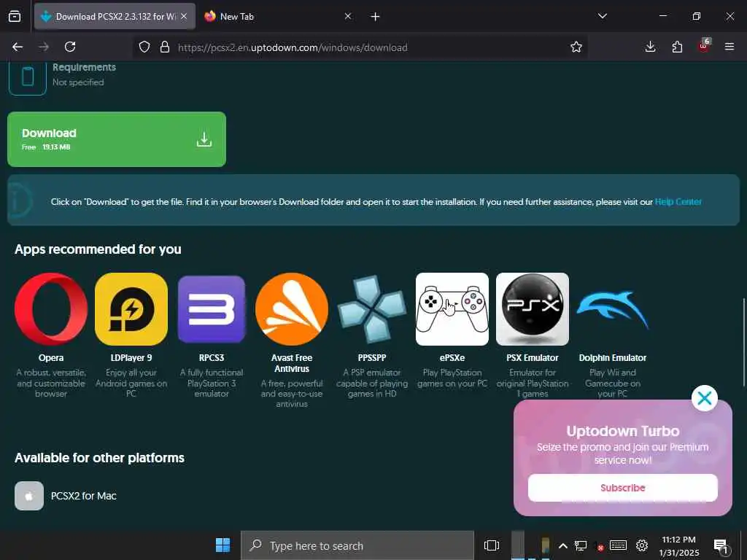The width and height of the screenshot is (747, 560).
Task: Click Subscribe in the Uptodown Turbo popup
Action: [x=623, y=488]
